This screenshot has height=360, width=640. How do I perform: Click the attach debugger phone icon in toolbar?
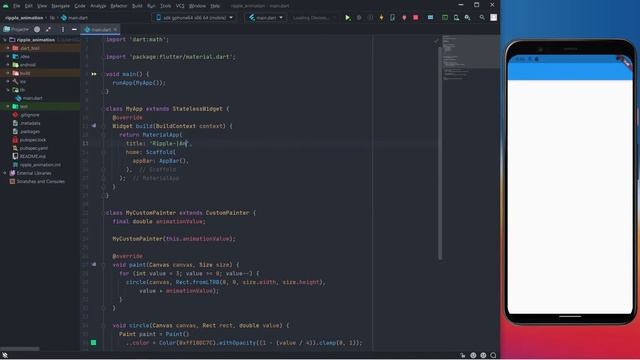pos(392,18)
